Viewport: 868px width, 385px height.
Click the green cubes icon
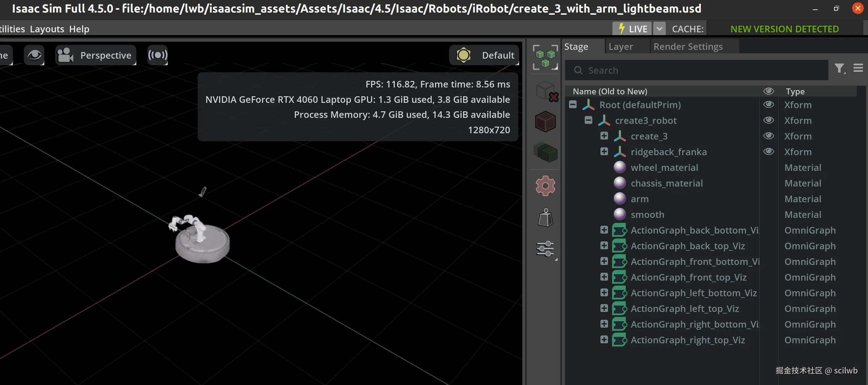click(x=545, y=153)
